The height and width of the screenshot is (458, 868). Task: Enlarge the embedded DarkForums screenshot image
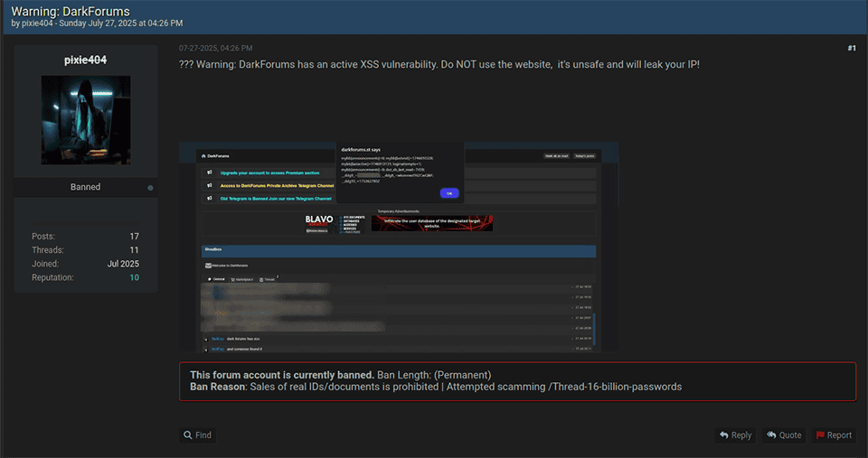[x=399, y=247]
